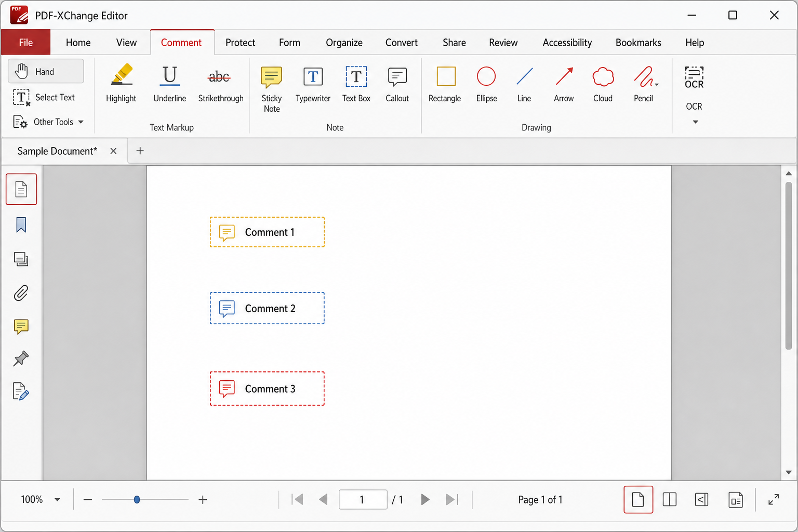Switch to the Protect tab

click(240, 43)
